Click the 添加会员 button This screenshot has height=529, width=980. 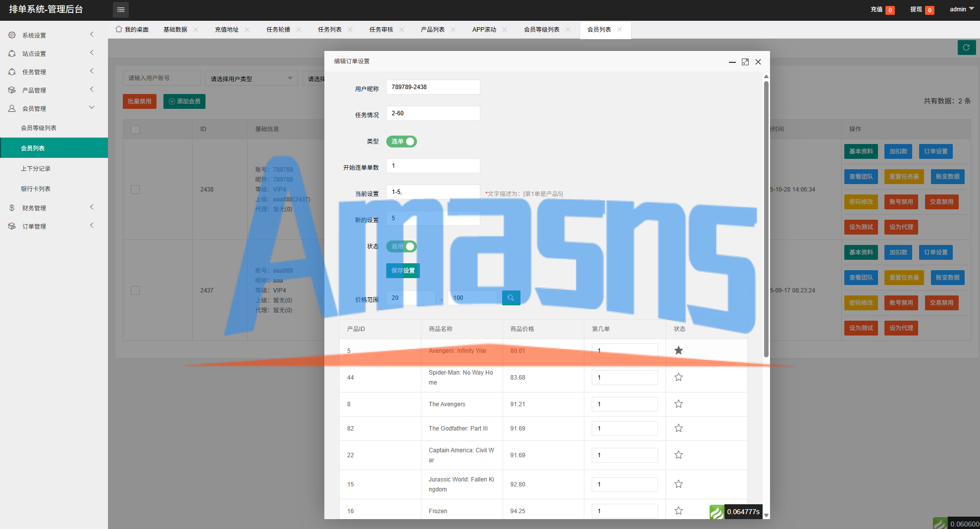click(x=184, y=101)
